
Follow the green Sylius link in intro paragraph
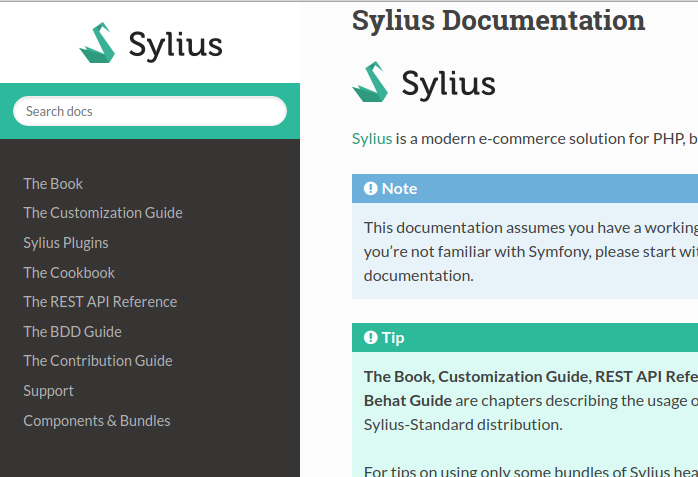click(x=372, y=139)
